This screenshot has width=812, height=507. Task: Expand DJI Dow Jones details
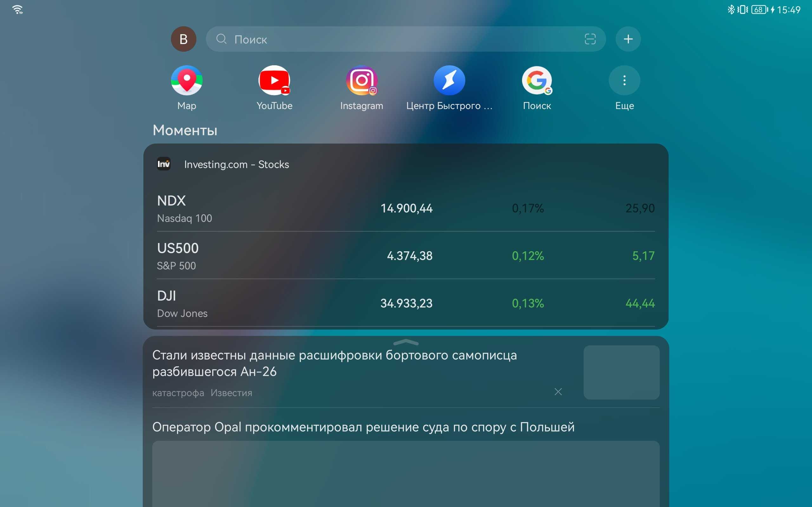click(406, 303)
